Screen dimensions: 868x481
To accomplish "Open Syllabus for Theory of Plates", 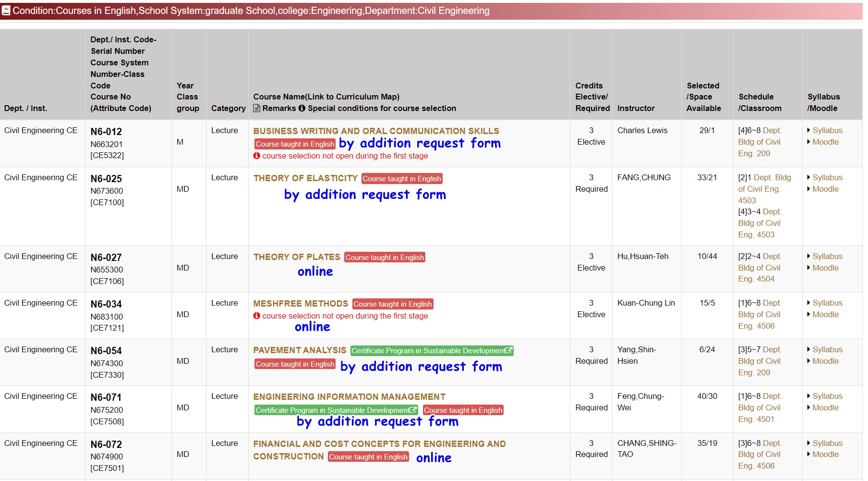I will click(827, 256).
